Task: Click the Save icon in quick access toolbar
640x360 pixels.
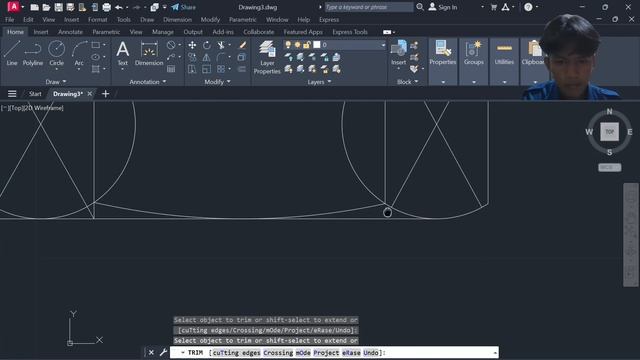Action: (58, 7)
